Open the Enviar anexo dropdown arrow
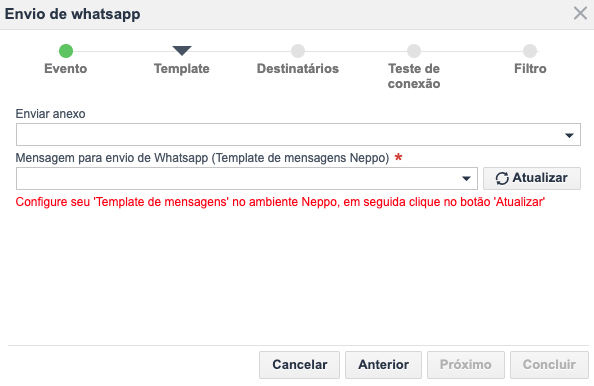 click(x=569, y=135)
